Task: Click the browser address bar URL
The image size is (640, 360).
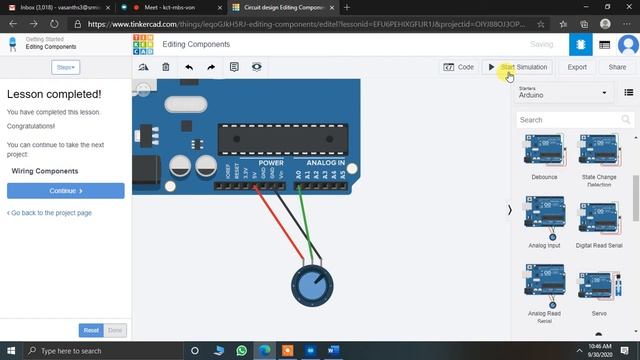Action: point(306,24)
